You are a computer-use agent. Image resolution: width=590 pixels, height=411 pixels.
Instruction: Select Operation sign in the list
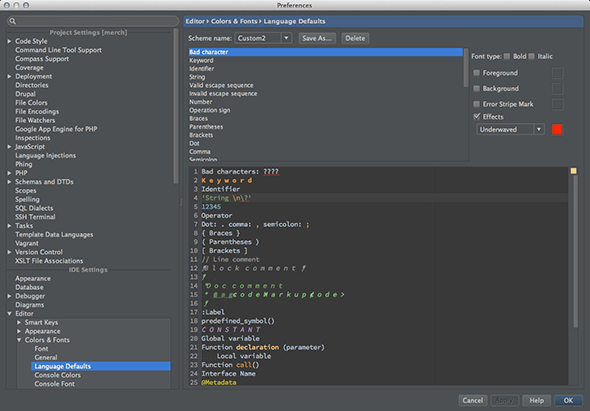(x=210, y=110)
